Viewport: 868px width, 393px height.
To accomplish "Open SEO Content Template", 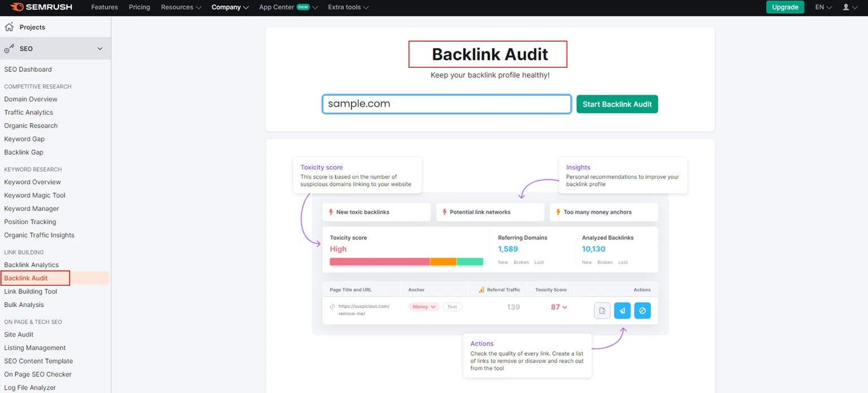I will point(38,361).
